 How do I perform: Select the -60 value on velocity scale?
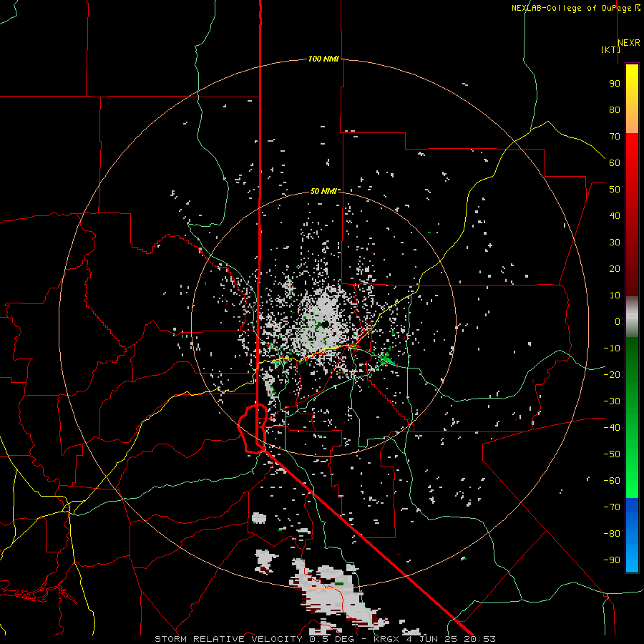[x=612, y=481]
